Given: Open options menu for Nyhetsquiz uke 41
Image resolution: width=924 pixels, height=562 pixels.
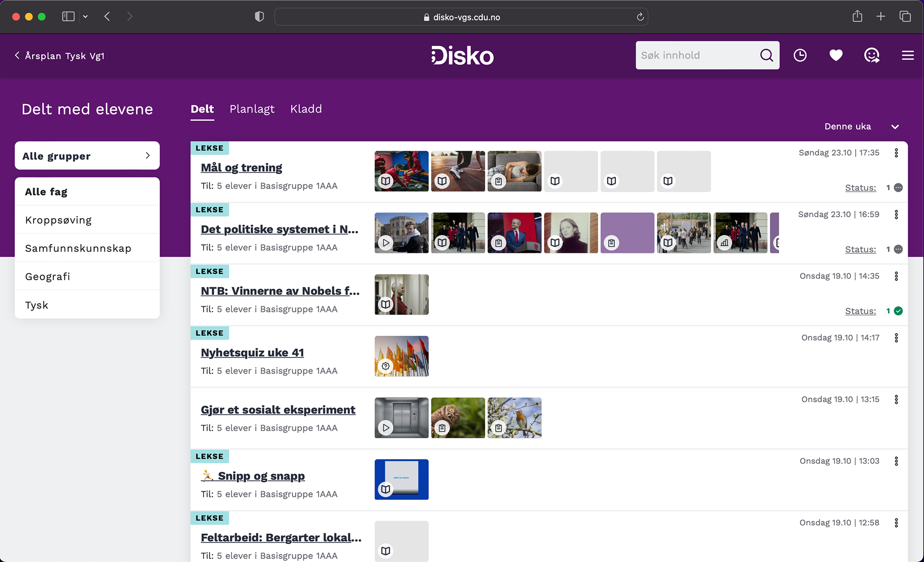Looking at the screenshot, I should pyautogui.click(x=896, y=338).
